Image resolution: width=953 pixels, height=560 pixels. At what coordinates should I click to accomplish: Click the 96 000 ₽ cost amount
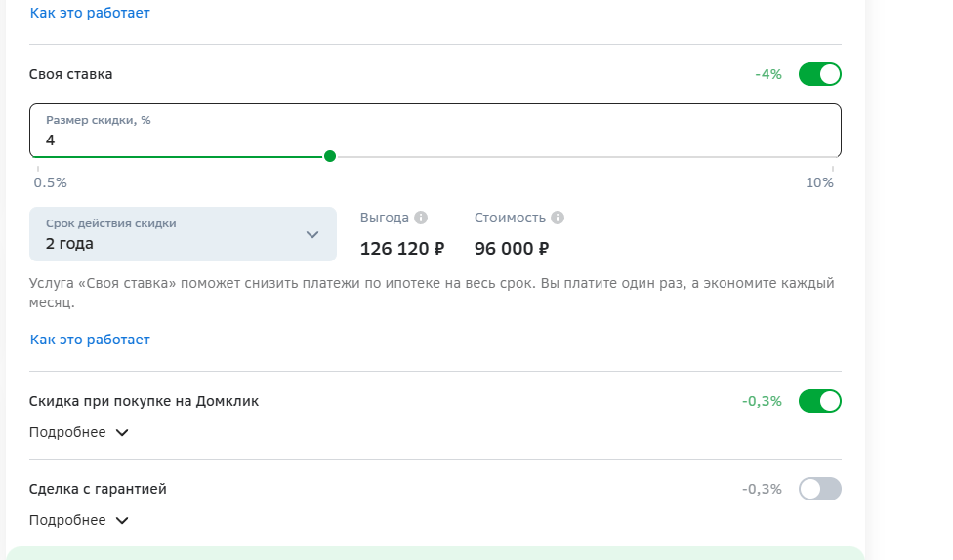click(x=512, y=249)
